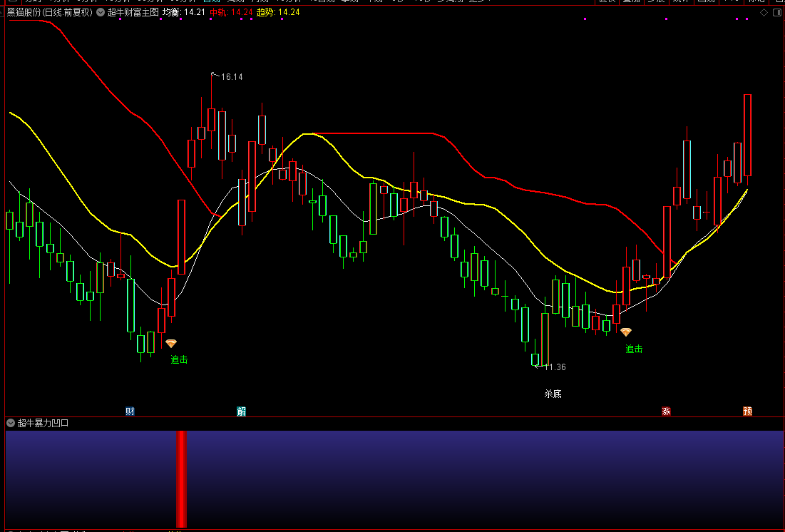Toggle the side panel icon at top right corner
The width and height of the screenshot is (785, 532).
[777, 13]
